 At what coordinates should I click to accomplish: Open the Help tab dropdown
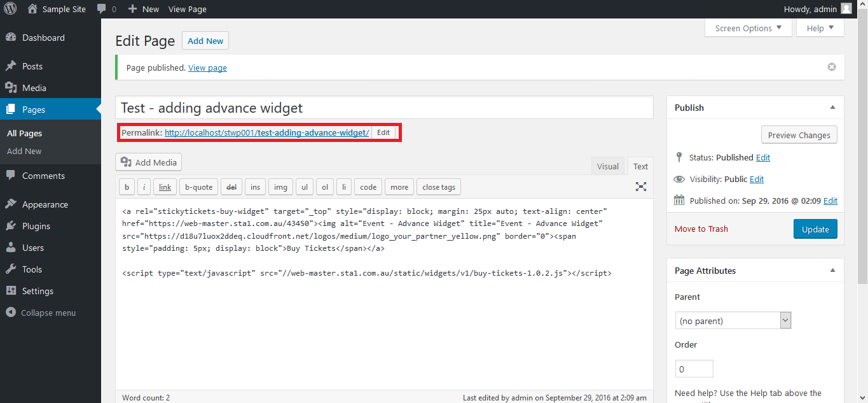[x=820, y=28]
